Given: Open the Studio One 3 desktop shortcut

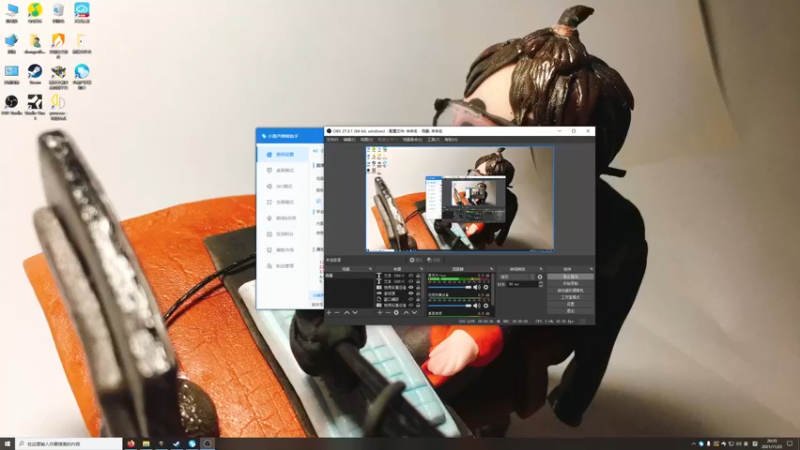Looking at the screenshot, I should [35, 106].
